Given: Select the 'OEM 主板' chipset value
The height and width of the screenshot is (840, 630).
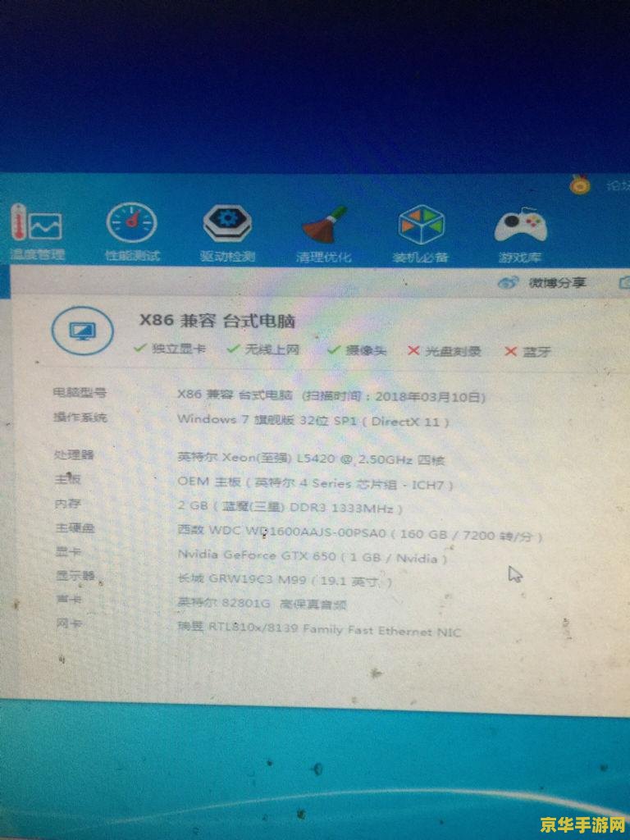Looking at the screenshot, I should click(x=316, y=484).
